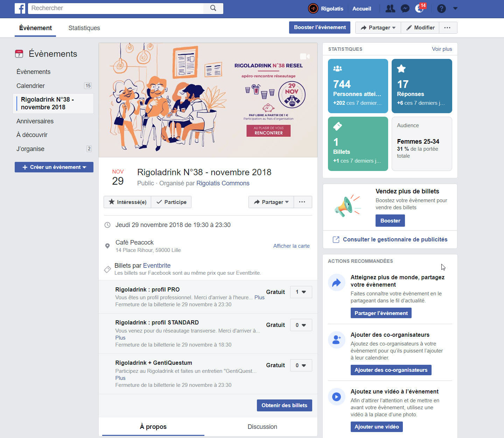The width and height of the screenshot is (504, 438).
Task: Open the Messenger icon in top bar
Action: (x=405, y=8)
